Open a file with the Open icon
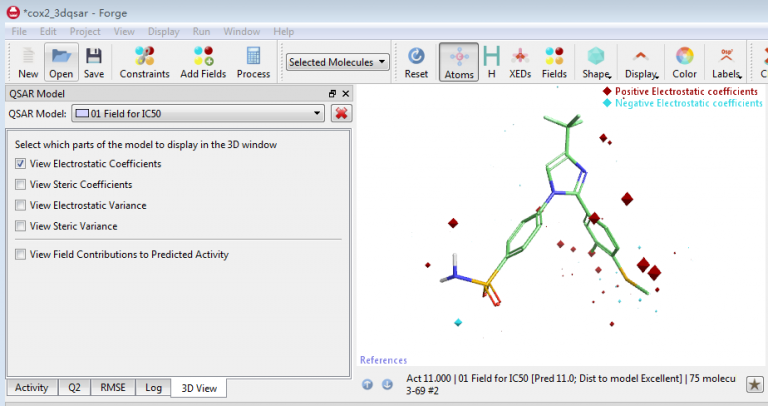The height and width of the screenshot is (406, 768). tap(61, 62)
